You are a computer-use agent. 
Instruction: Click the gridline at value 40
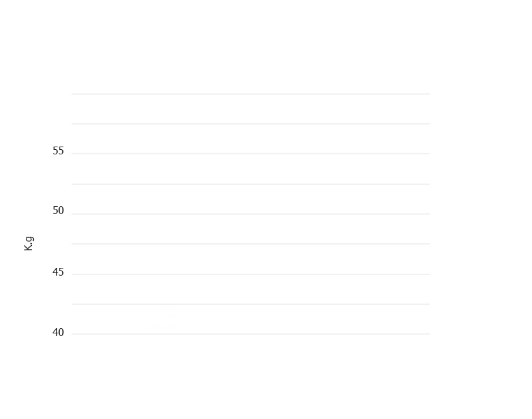(x=250, y=334)
